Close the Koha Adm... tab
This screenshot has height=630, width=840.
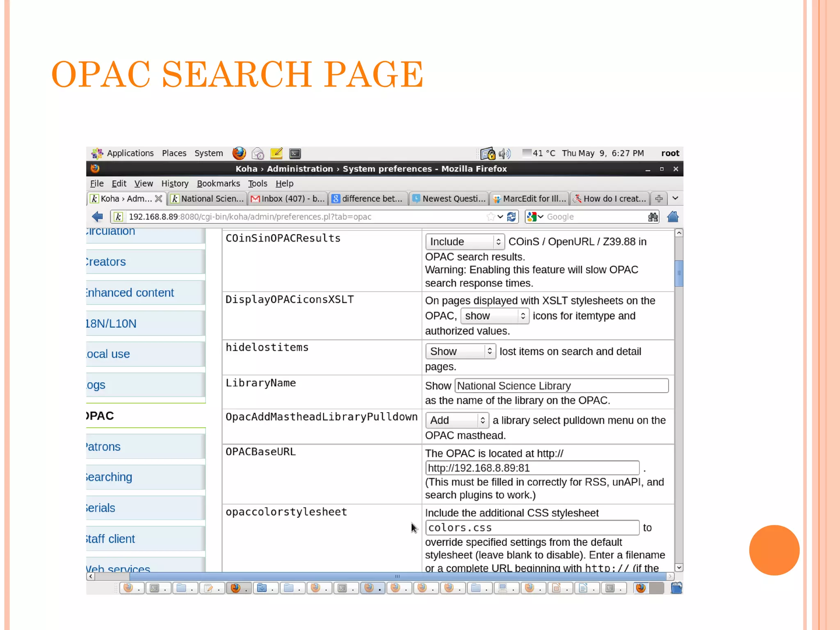click(x=158, y=199)
